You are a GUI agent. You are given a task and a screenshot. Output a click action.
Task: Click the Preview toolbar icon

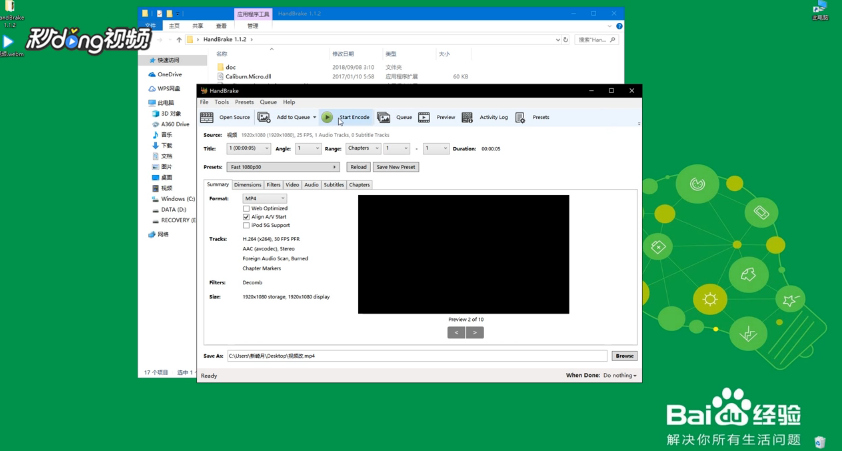[424, 117]
